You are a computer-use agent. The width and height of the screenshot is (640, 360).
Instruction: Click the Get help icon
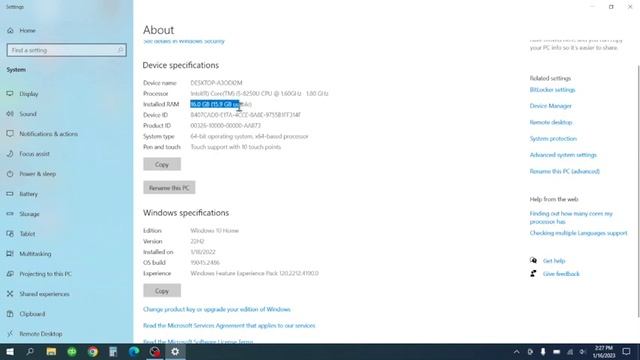click(533, 260)
